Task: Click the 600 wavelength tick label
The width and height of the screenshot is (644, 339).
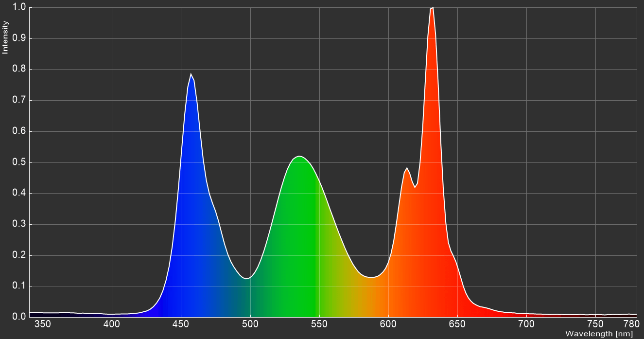Action: click(388, 324)
